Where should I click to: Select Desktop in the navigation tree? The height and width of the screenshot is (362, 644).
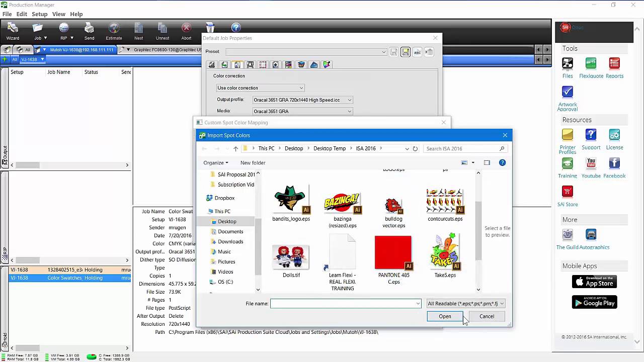[x=227, y=221]
